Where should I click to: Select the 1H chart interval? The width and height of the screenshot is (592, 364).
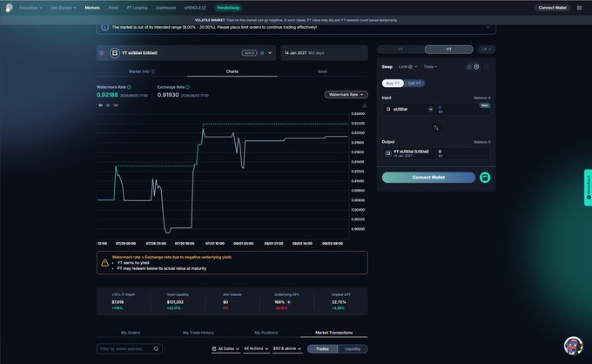click(x=100, y=105)
